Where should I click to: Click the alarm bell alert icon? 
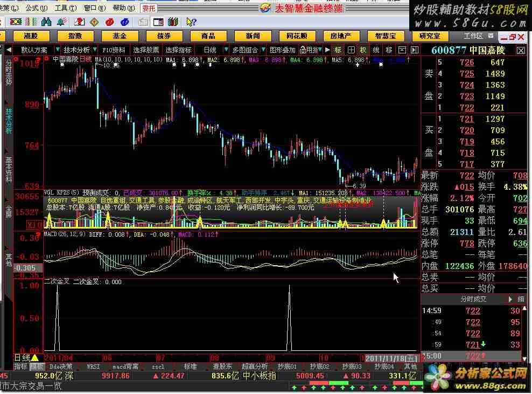pos(61,22)
